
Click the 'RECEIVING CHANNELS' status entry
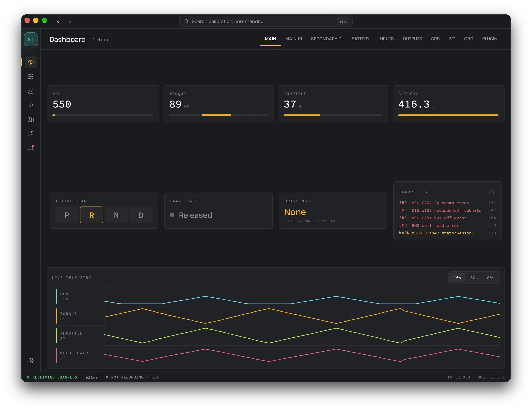52,377
